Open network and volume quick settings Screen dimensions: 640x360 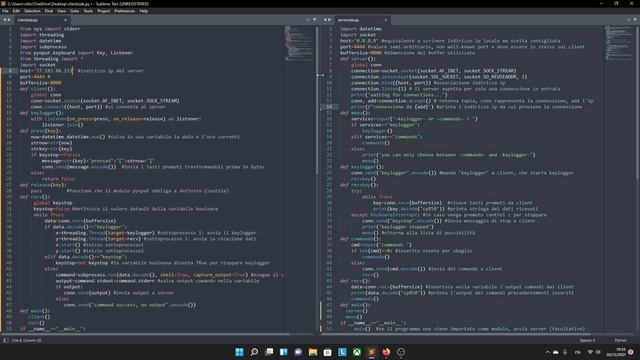point(594,352)
